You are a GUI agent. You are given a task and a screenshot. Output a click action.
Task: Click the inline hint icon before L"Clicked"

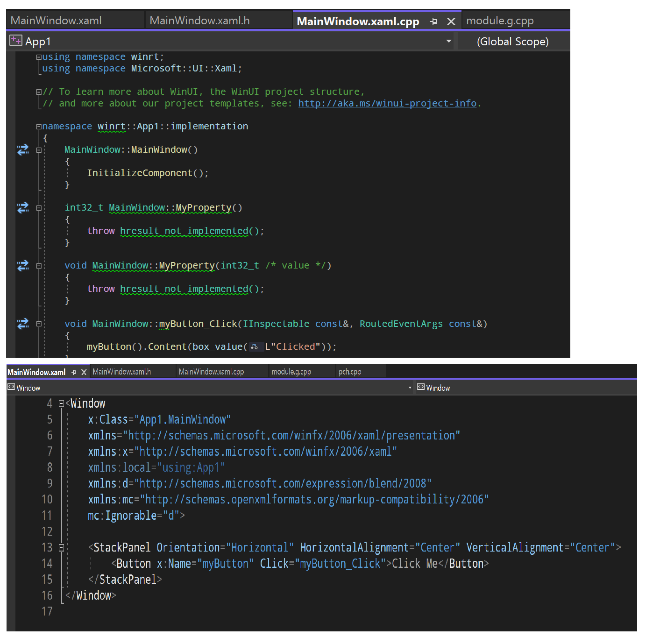(255, 347)
